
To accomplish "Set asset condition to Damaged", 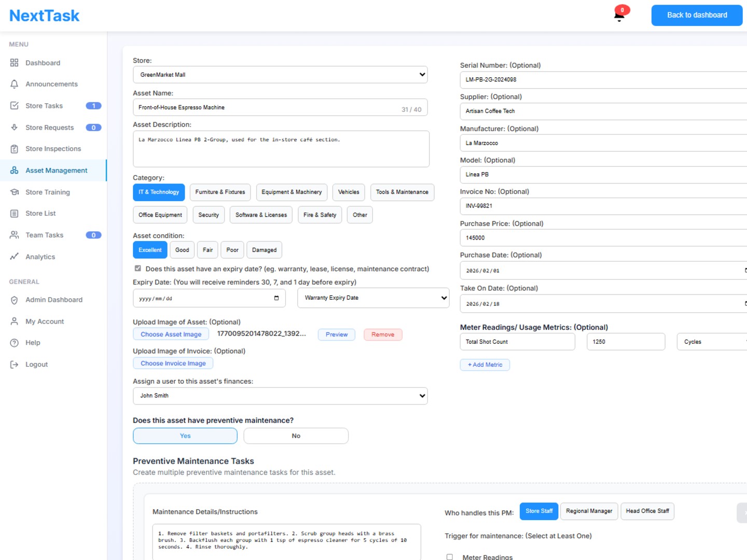I will (264, 250).
